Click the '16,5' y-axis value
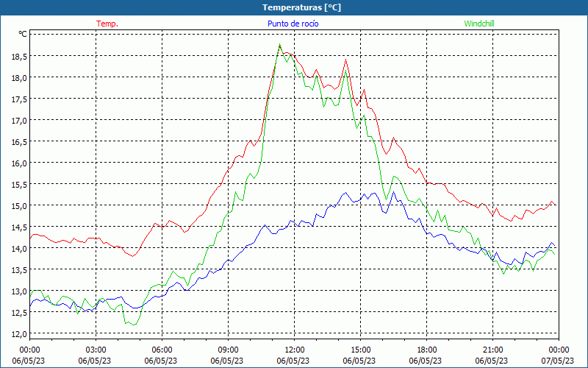This screenshot has width=588, height=368. tap(19, 141)
